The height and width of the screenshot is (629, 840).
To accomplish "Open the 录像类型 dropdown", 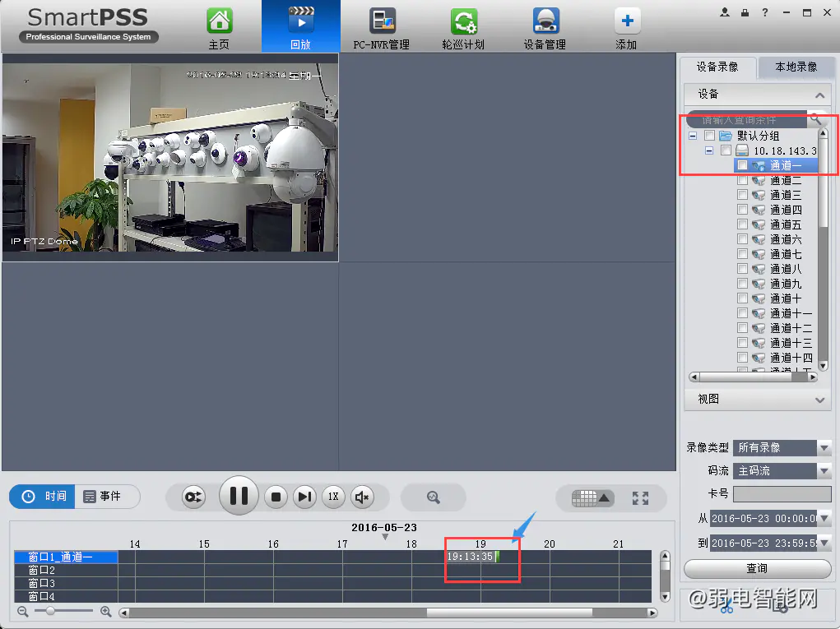I will coord(824,448).
